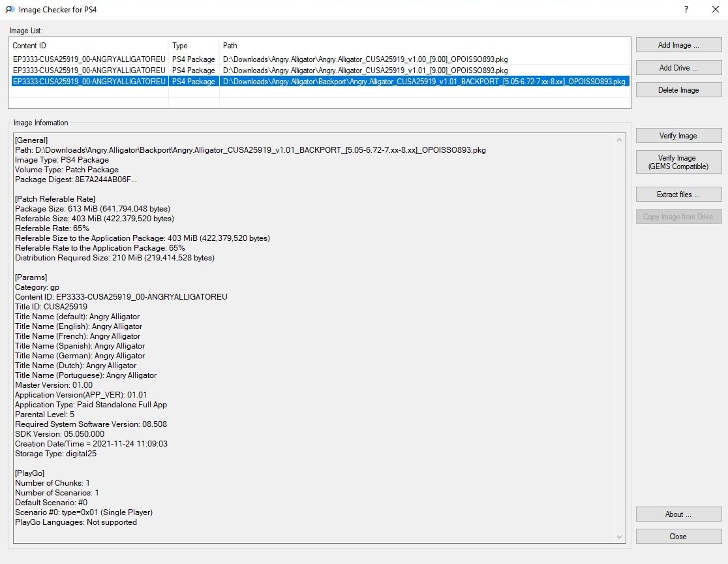The width and height of the screenshot is (728, 564).
Task: Click the 'Creation Date/Time' line
Action: 91,443
